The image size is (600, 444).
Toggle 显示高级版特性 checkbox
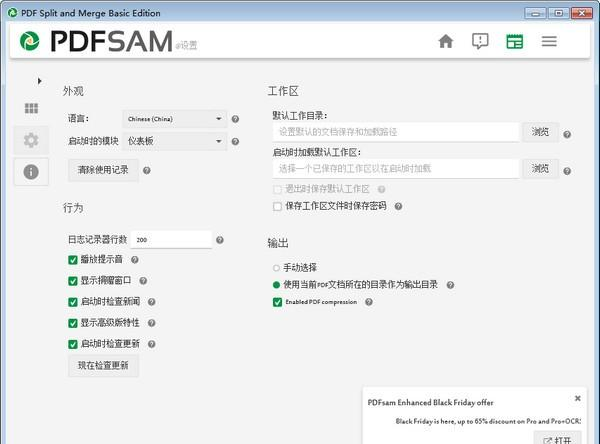coord(73,323)
